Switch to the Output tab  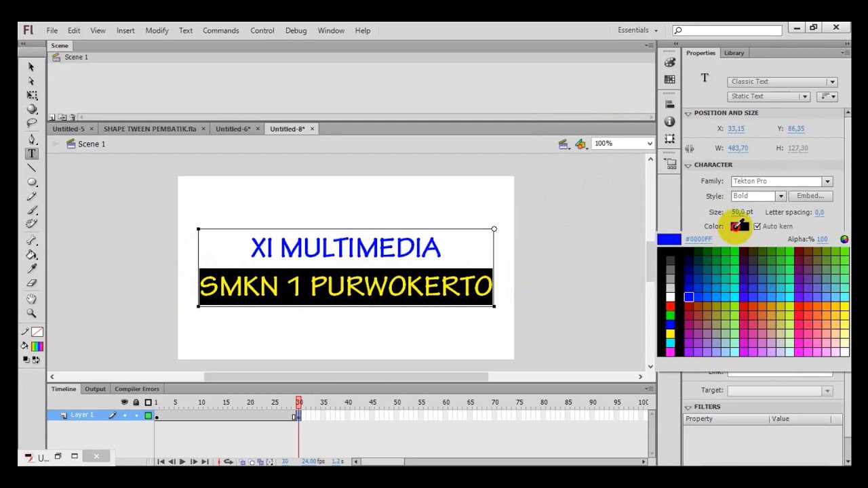(x=95, y=389)
